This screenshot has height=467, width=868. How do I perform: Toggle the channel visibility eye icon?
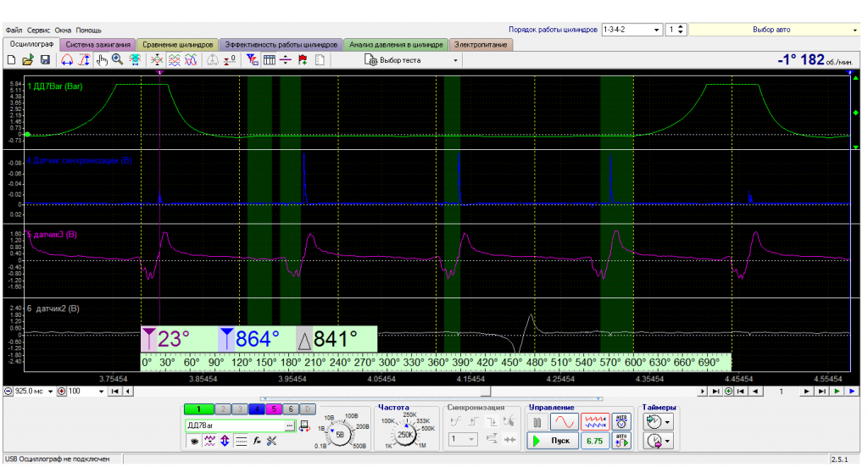tap(194, 441)
